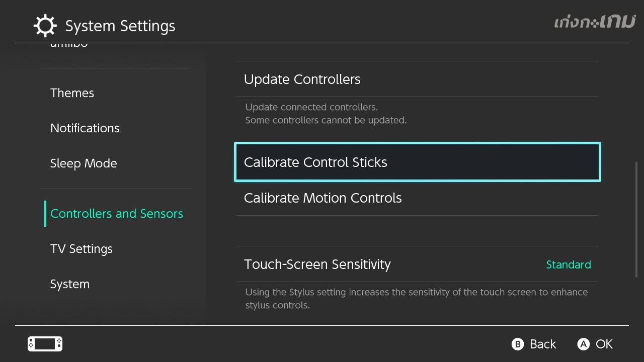
Task: Select Controllers and Sensors category
Action: (116, 214)
